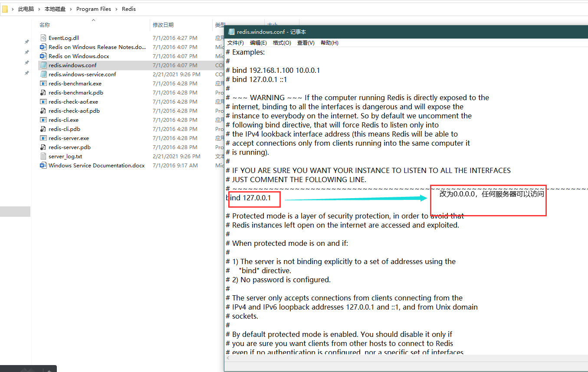Click the redis.windows-service.conf file icon

43,74
